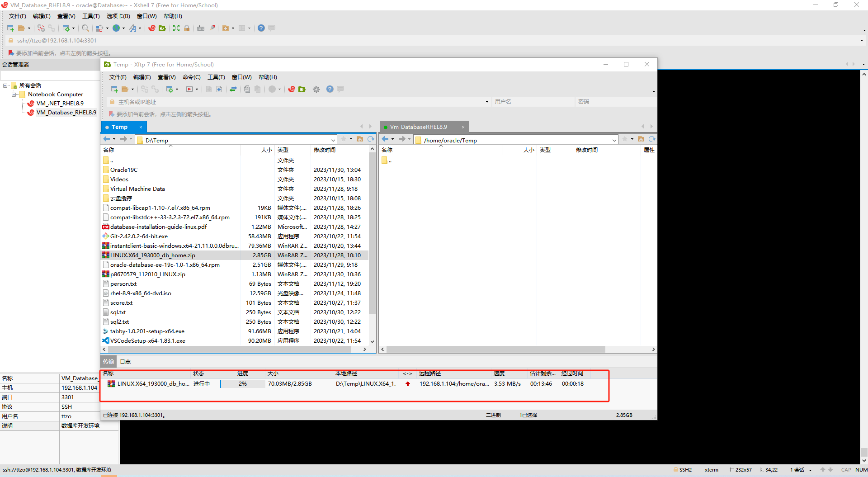Open local back-arrow history dropdown
868x477 pixels.
[x=114, y=139]
